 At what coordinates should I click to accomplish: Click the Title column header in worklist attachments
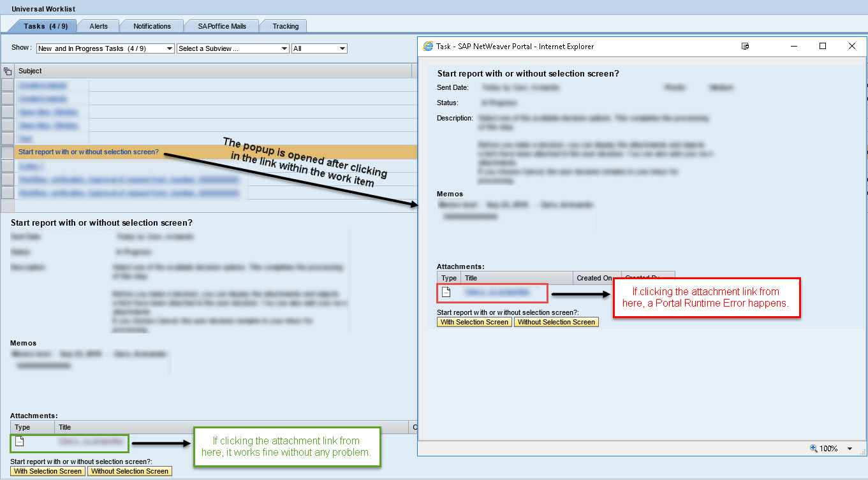pos(231,427)
